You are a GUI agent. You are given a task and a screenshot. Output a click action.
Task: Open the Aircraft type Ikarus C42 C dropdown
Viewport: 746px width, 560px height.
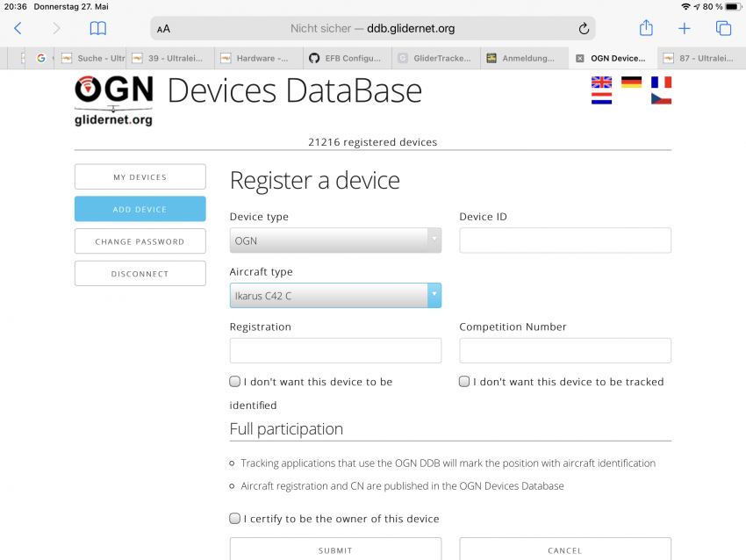click(335, 296)
